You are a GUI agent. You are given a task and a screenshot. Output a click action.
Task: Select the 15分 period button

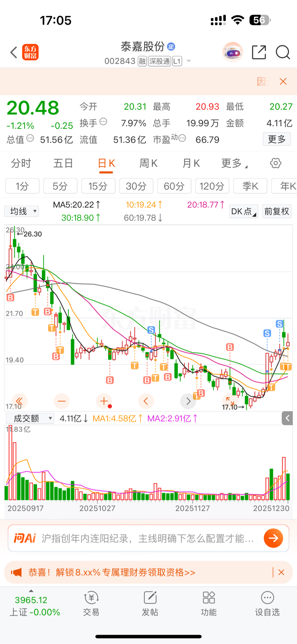pyautogui.click(x=98, y=186)
